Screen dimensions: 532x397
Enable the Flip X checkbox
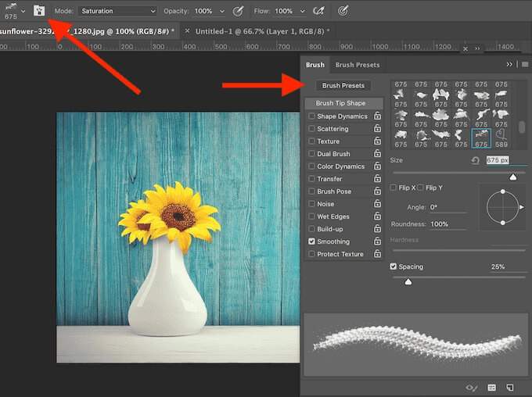pyautogui.click(x=394, y=188)
